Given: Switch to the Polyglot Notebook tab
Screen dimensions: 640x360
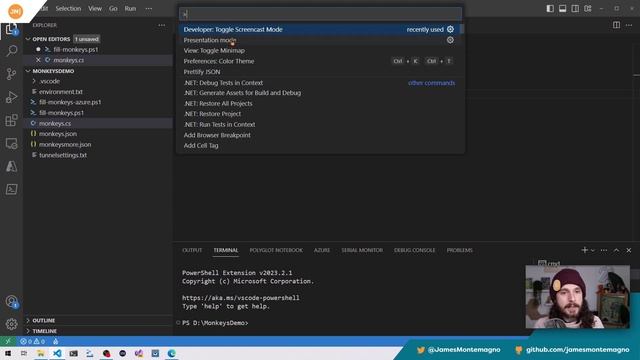Looking at the screenshot, I should click(x=276, y=250).
